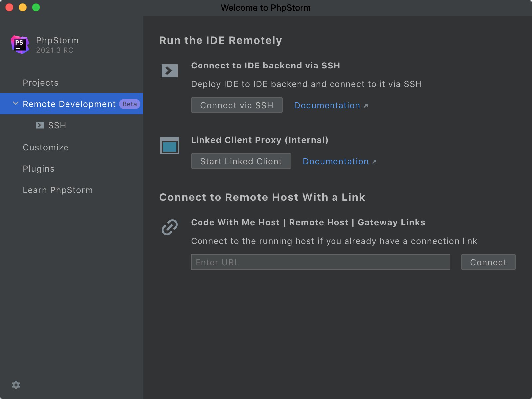Click 'Deploy IDE to IDE backend' description

(306, 84)
